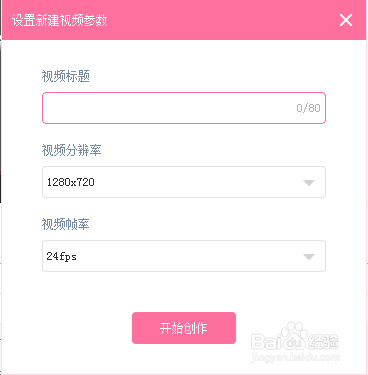Expand the 视频分辨率 dropdown arrow
368x375 pixels.
[x=309, y=183]
